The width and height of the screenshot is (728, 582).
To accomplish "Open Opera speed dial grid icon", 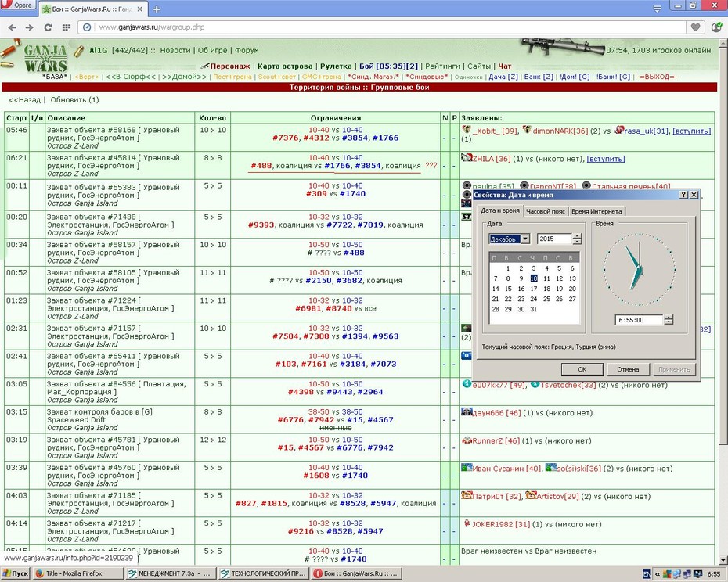I will coord(67,27).
